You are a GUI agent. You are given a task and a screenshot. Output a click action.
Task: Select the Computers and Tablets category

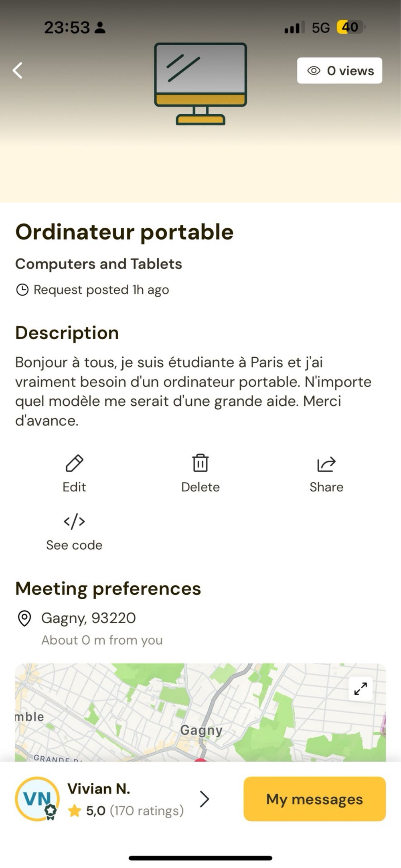tap(99, 264)
